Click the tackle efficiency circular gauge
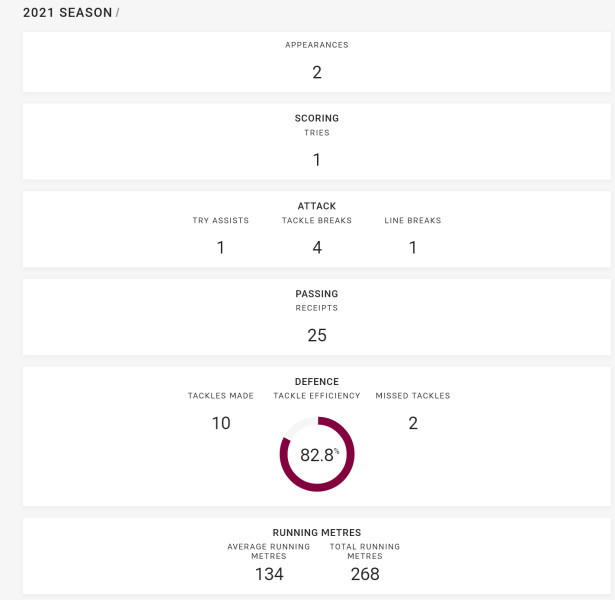The height and width of the screenshot is (600, 615). point(317,454)
